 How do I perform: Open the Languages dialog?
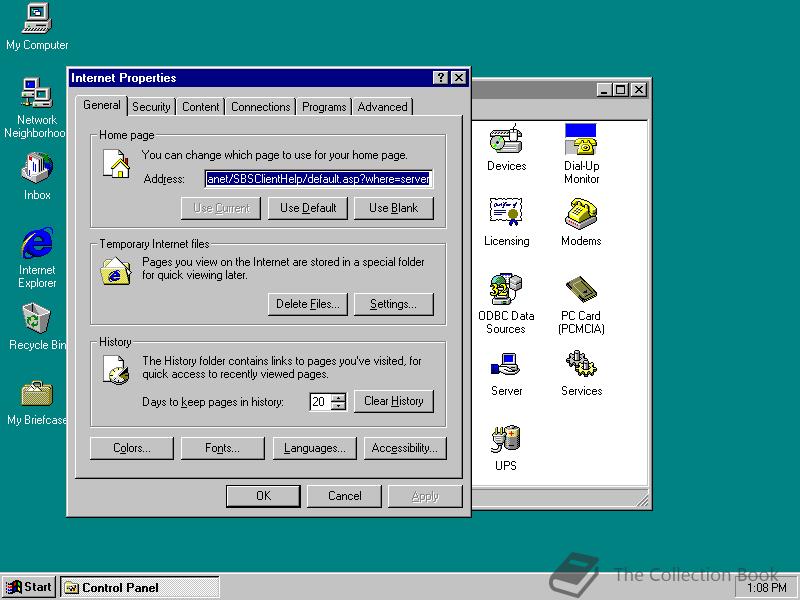tap(314, 448)
